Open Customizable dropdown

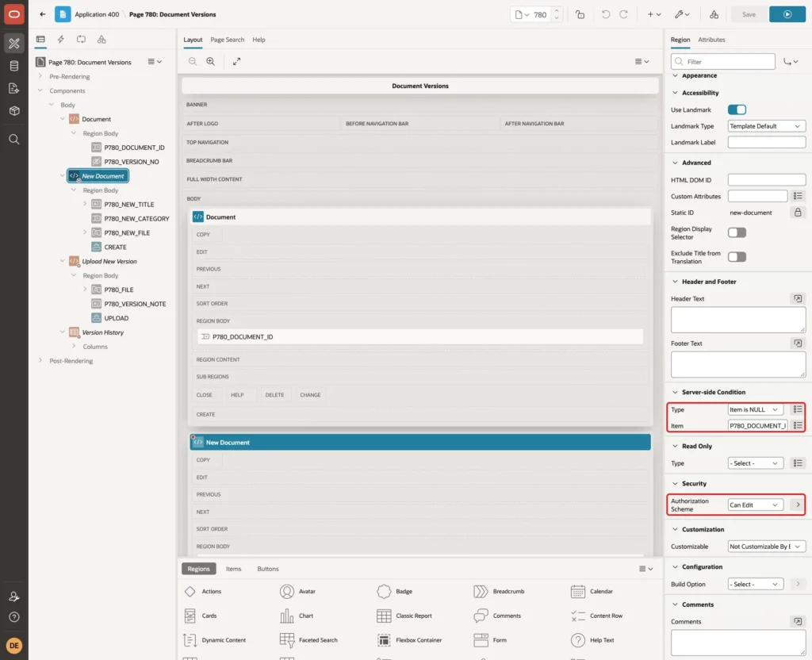coord(766,546)
